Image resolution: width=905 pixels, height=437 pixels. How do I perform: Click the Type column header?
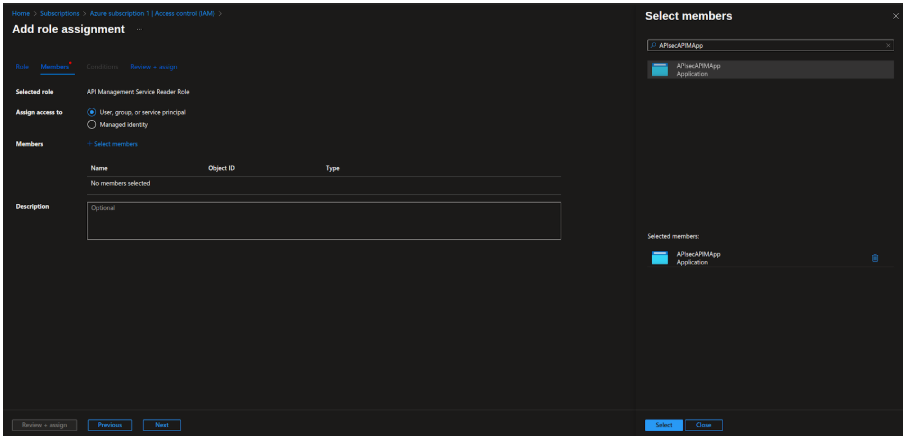332,169
